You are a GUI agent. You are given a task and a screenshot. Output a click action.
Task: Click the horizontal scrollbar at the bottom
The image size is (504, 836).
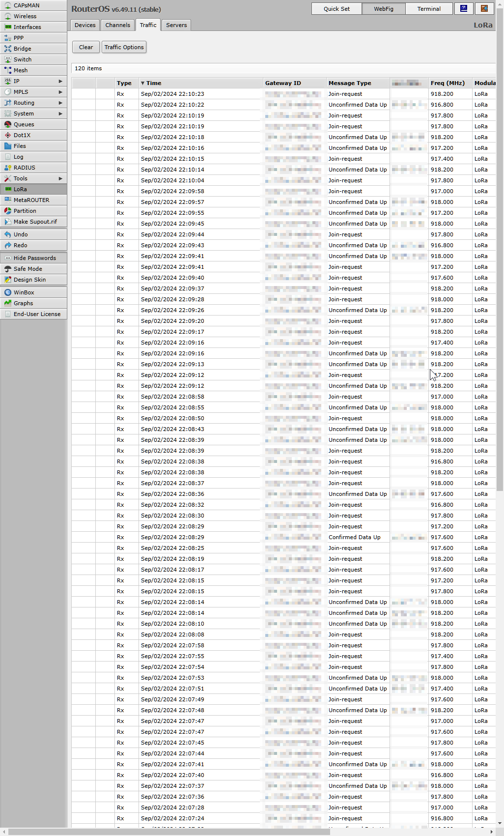(167, 832)
